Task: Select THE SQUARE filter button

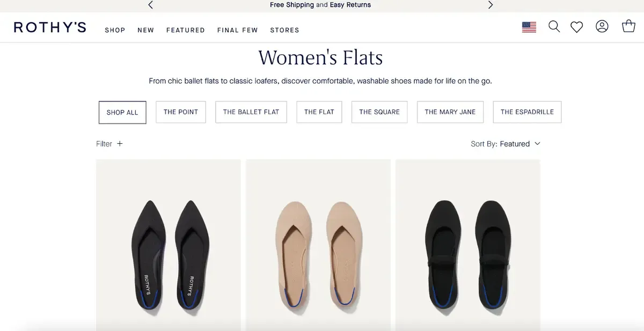Action: click(x=379, y=112)
